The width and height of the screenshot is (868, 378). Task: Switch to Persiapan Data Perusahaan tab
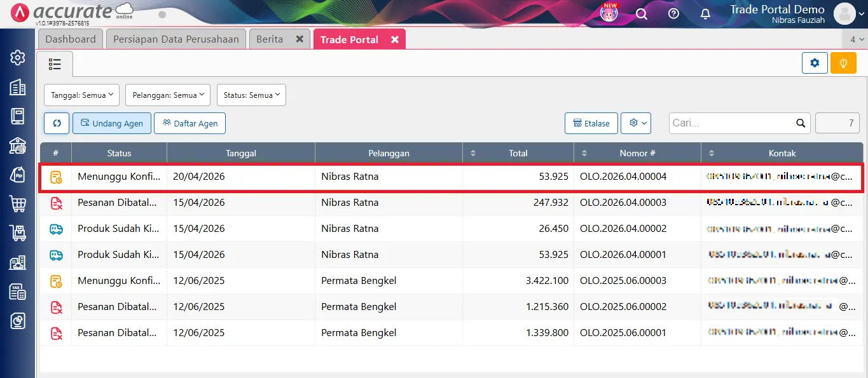(176, 39)
